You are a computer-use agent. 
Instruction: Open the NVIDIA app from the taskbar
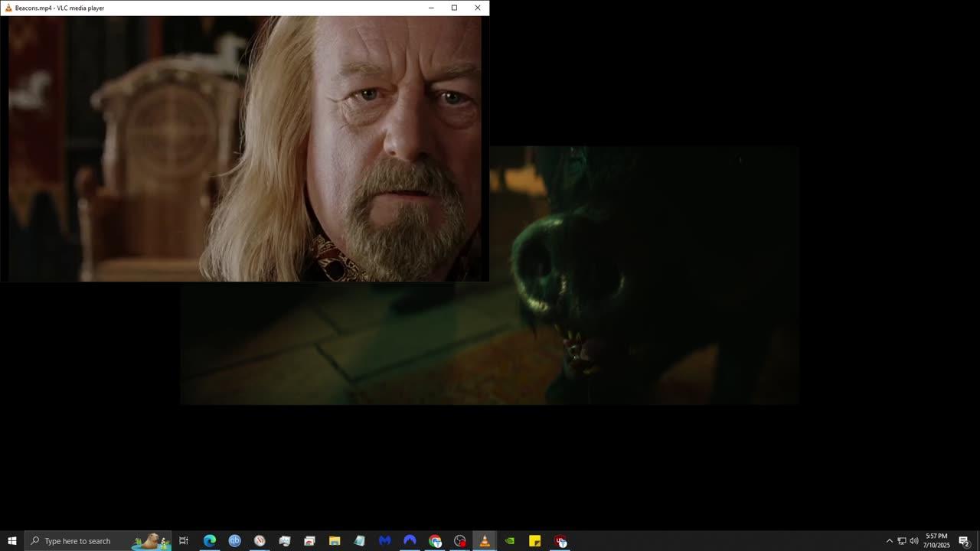[510, 541]
